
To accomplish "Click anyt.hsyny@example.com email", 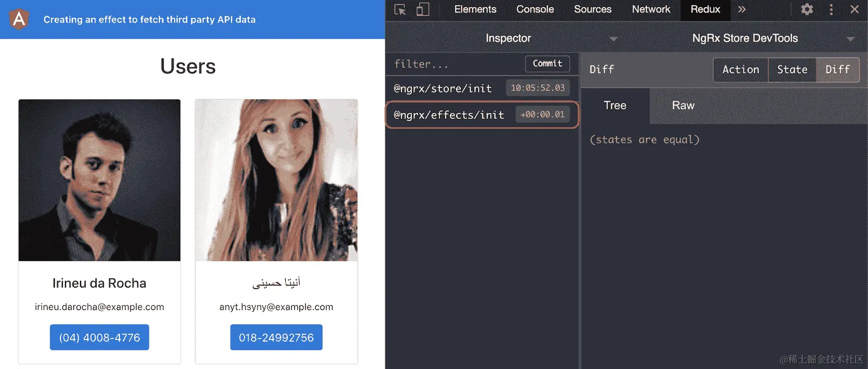I will click(276, 307).
